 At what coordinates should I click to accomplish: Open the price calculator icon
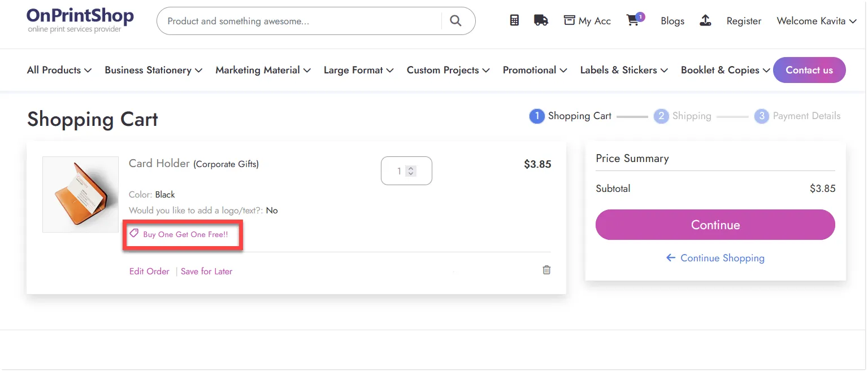coord(514,20)
